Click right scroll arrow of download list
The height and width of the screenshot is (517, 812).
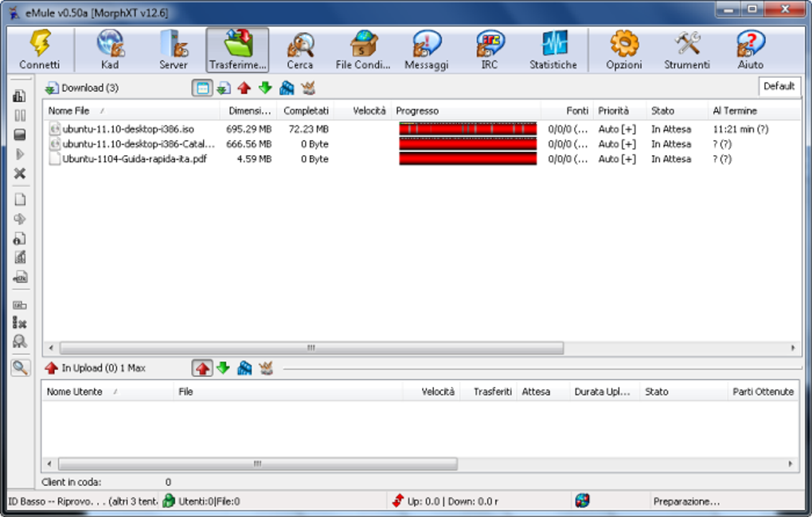[x=793, y=348]
